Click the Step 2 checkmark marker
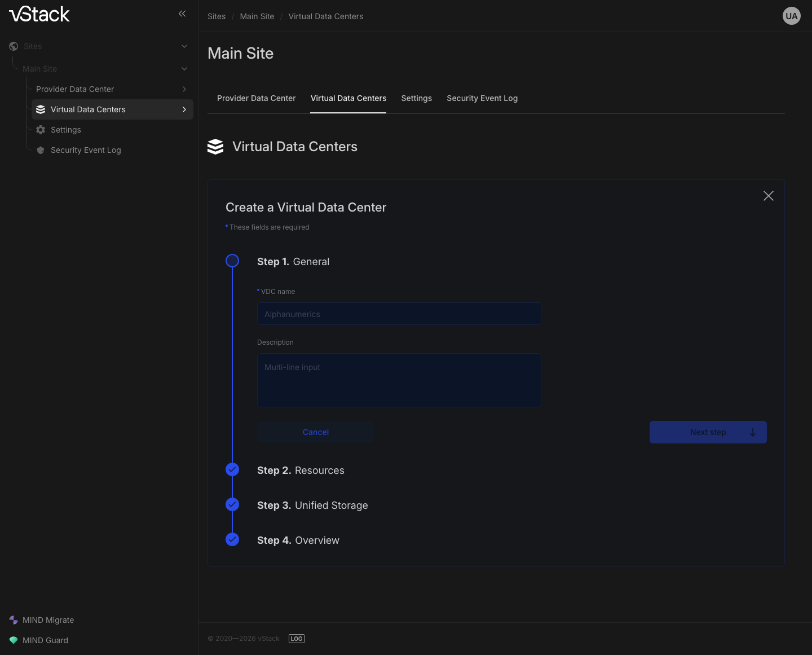812x655 pixels. pos(232,469)
